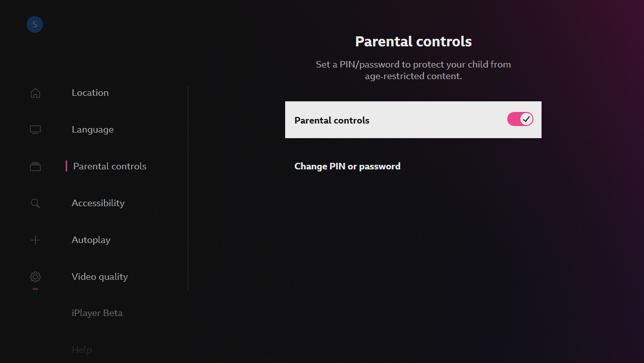This screenshot has width=644, height=363.
Task: Open the Accessibility settings
Action: coord(98,203)
